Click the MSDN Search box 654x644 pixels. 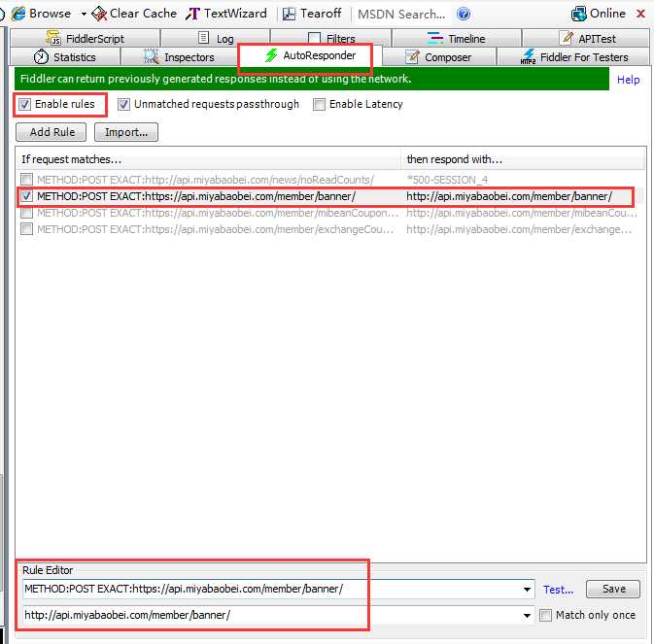(401, 15)
